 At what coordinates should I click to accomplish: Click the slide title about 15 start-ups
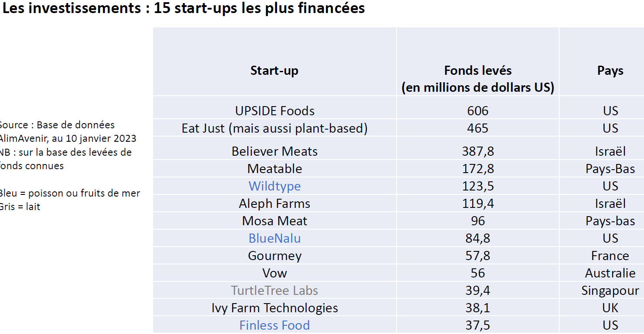point(184,8)
